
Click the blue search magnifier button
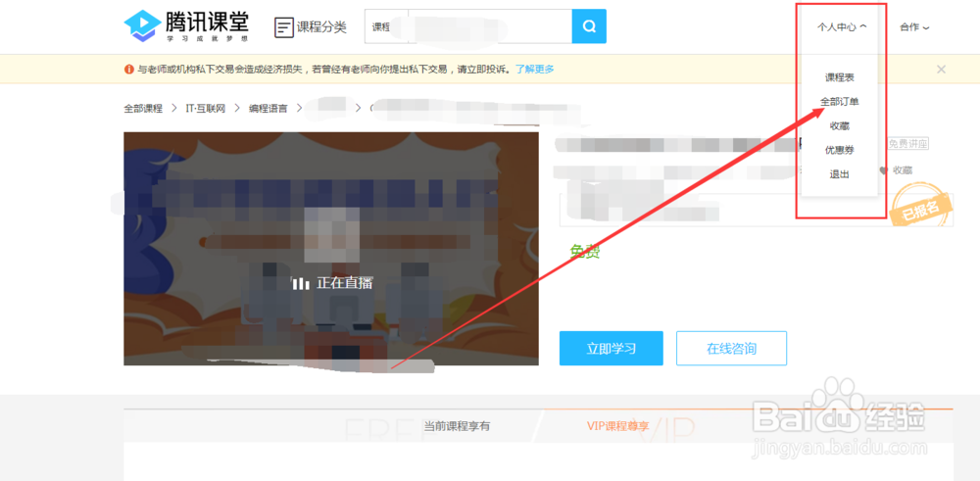(589, 26)
